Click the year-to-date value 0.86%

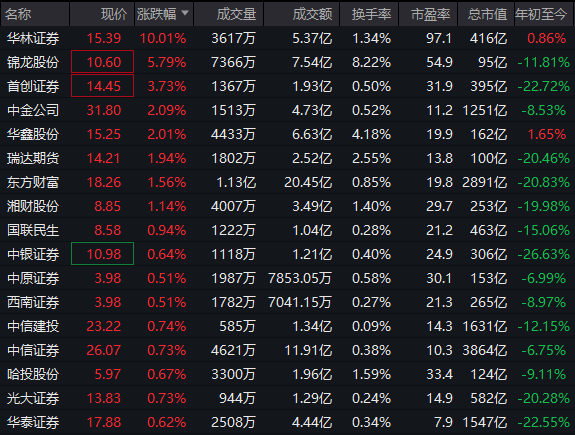pos(547,38)
